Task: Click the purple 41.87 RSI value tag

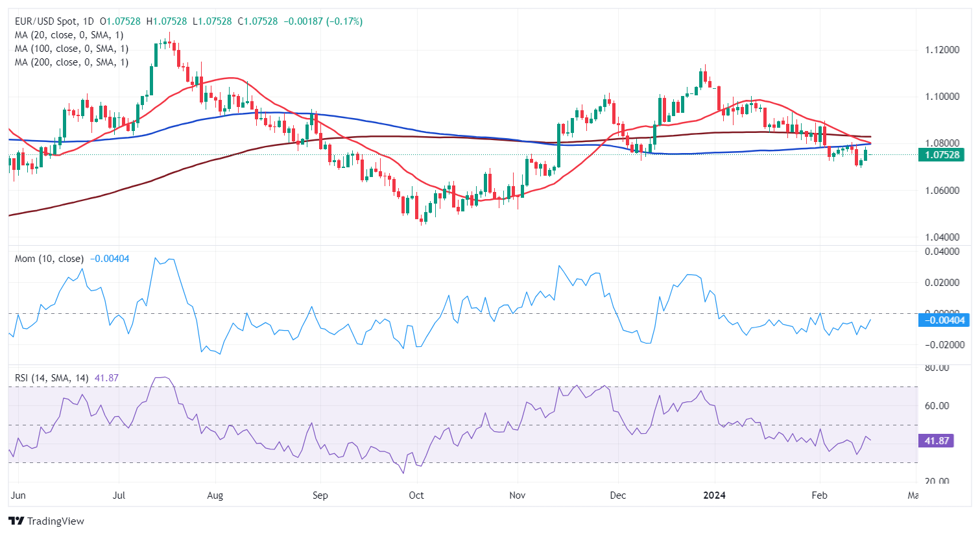Action: 937,441
